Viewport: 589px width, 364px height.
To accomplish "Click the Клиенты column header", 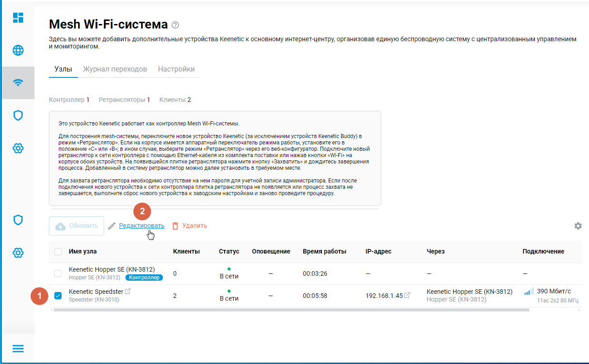I will point(187,251).
